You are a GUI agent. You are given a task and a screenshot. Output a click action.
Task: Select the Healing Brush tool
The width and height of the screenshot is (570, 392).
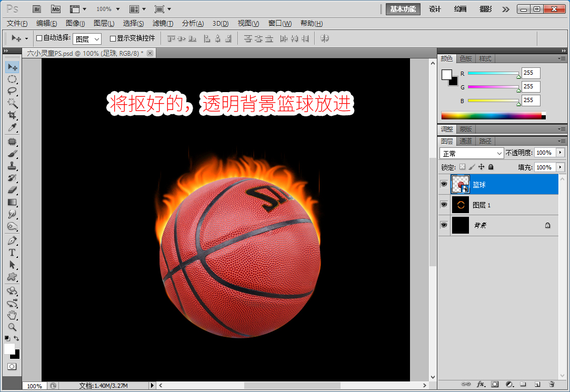pos(12,142)
